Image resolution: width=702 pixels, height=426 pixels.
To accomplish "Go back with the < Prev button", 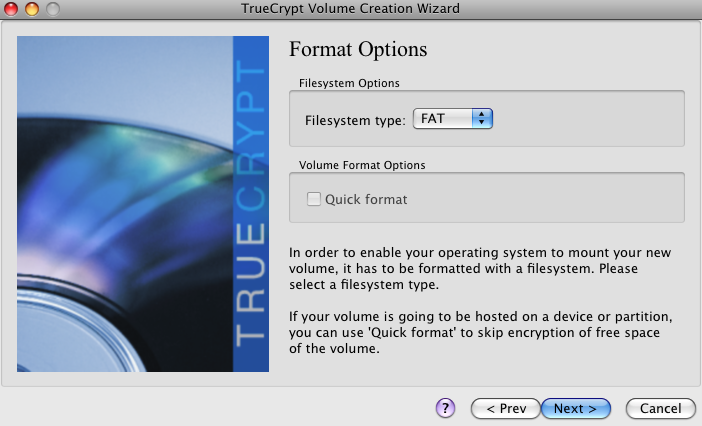I will [x=506, y=409].
